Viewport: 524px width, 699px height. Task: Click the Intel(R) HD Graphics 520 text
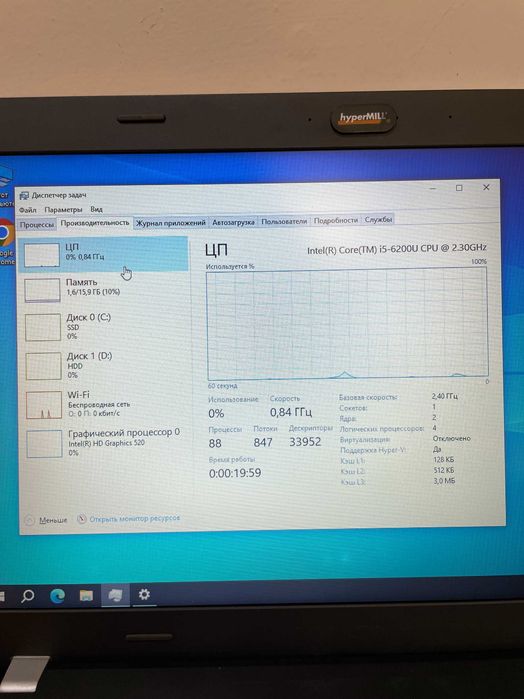[107, 443]
